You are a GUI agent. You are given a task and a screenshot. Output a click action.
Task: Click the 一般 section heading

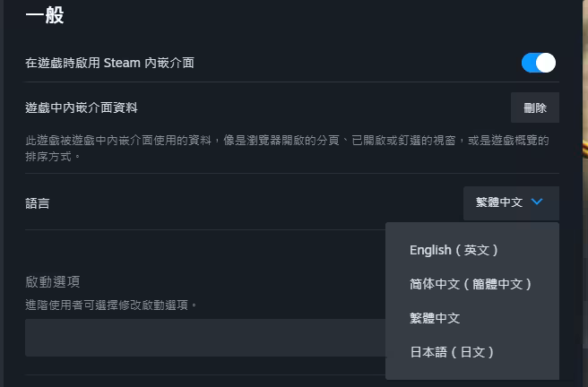[45, 15]
